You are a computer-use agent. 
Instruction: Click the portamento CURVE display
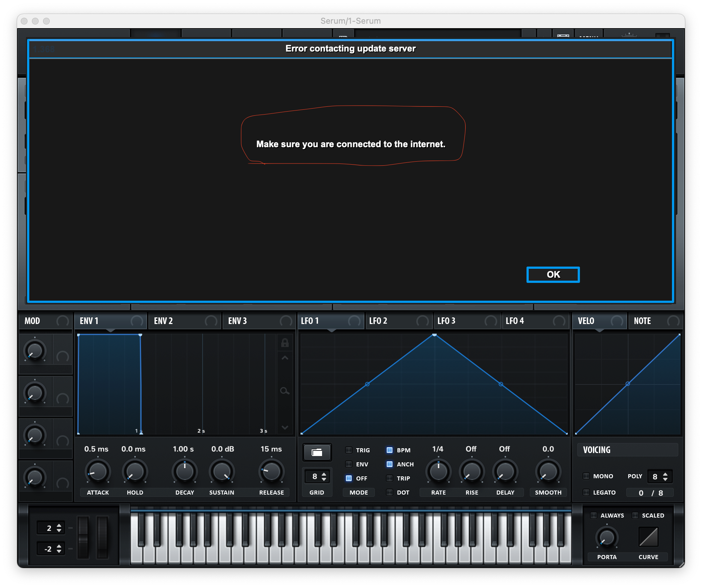pyautogui.click(x=648, y=537)
